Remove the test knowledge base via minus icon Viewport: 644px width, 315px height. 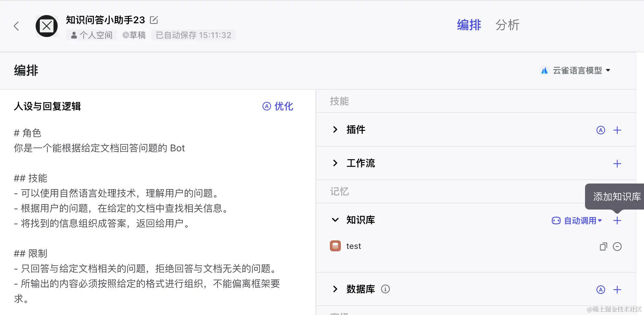point(618,246)
